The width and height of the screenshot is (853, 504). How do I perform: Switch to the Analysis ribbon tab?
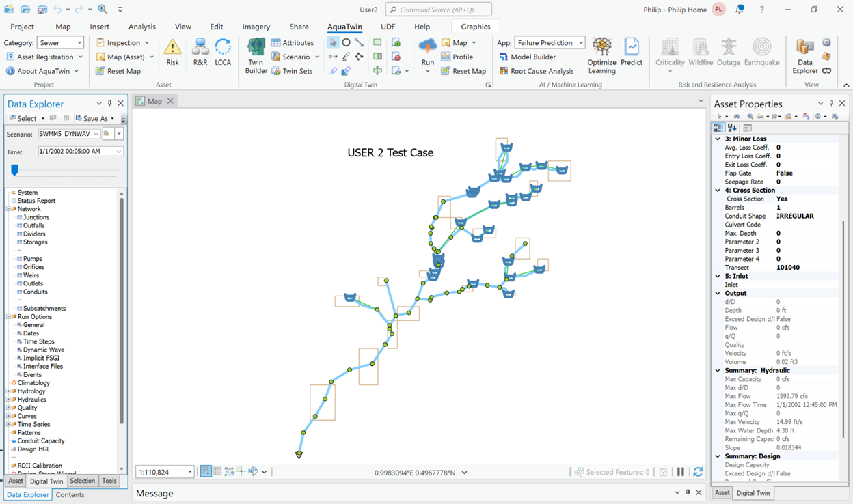pyautogui.click(x=142, y=27)
